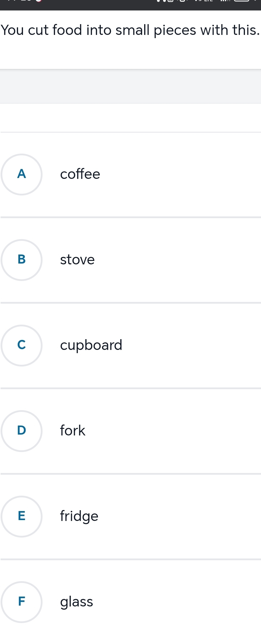
Task: Click the gray band below the question
Action: [x=130, y=86]
